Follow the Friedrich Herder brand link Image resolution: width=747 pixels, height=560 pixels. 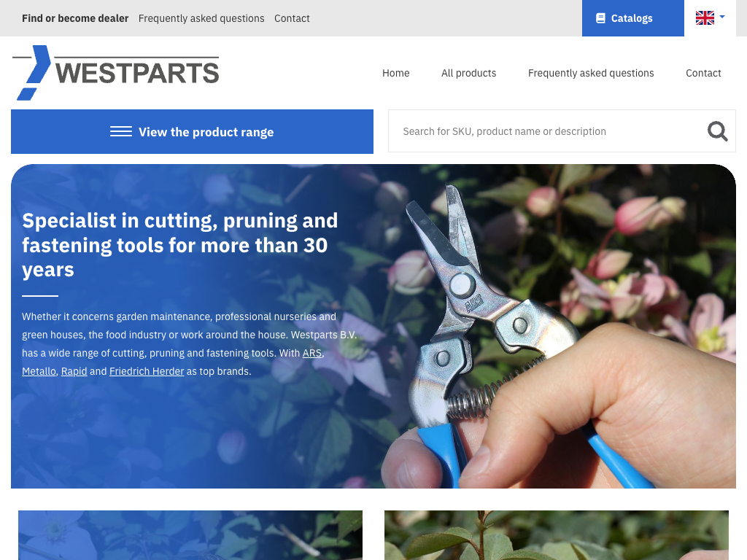click(147, 371)
